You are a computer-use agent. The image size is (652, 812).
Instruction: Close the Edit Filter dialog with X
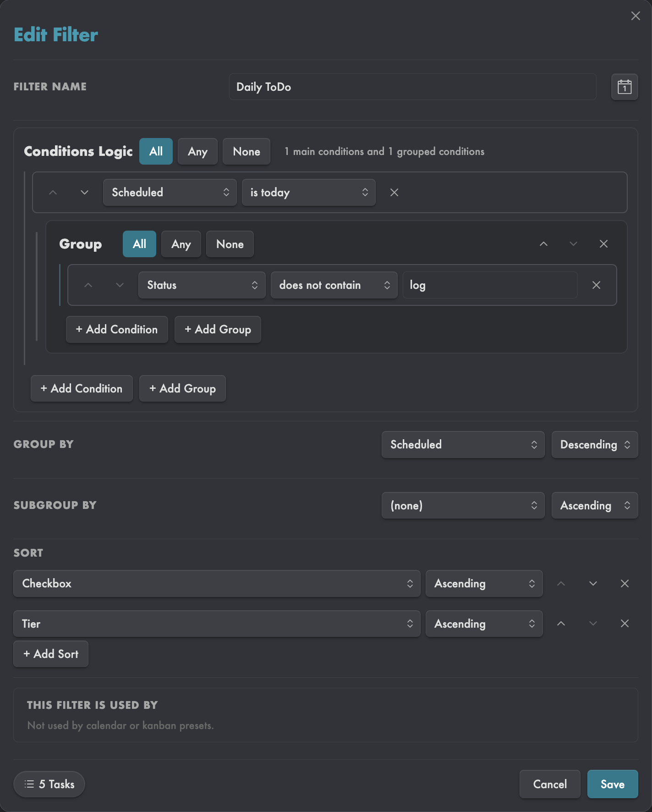point(636,16)
